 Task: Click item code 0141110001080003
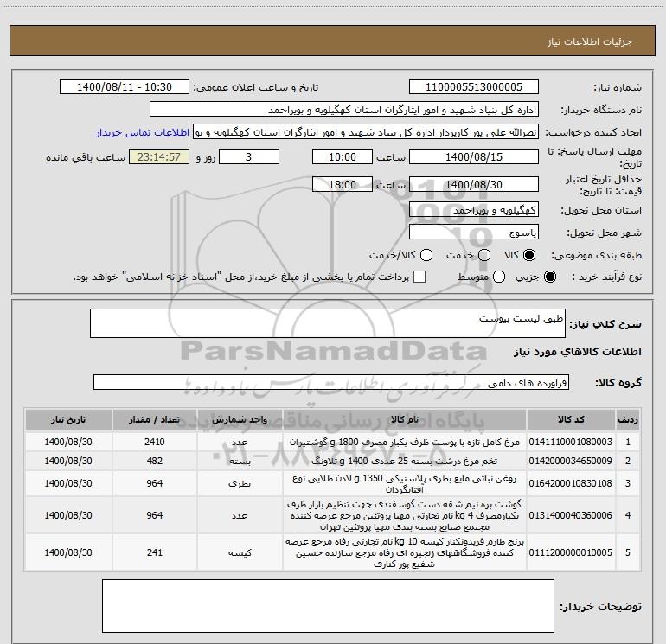[x=571, y=442]
